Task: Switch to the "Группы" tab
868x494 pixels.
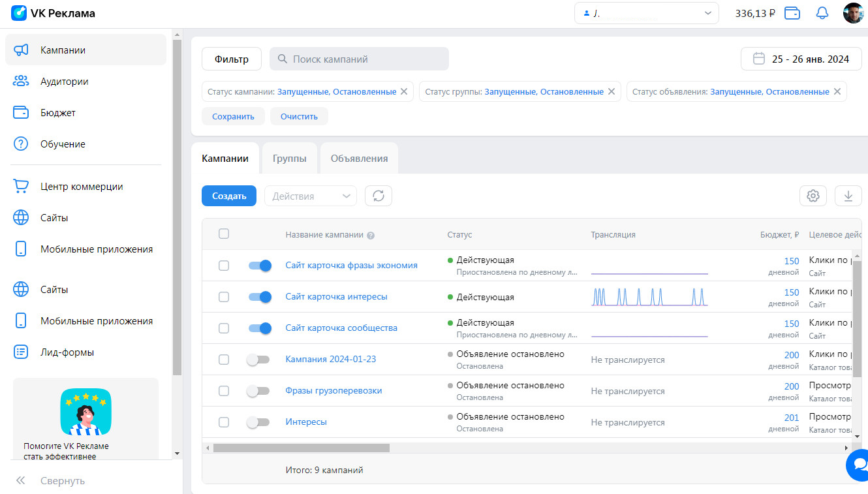Action: coord(289,159)
